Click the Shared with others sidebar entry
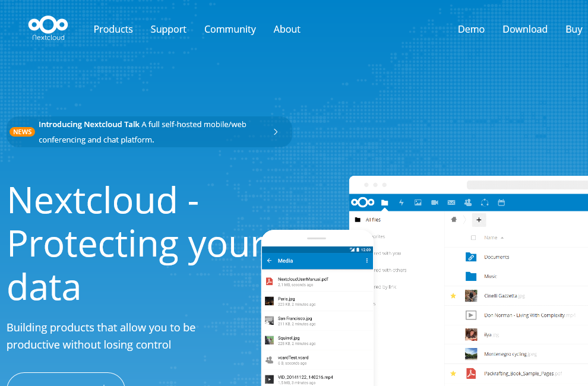The height and width of the screenshot is (386, 588). 390,270
